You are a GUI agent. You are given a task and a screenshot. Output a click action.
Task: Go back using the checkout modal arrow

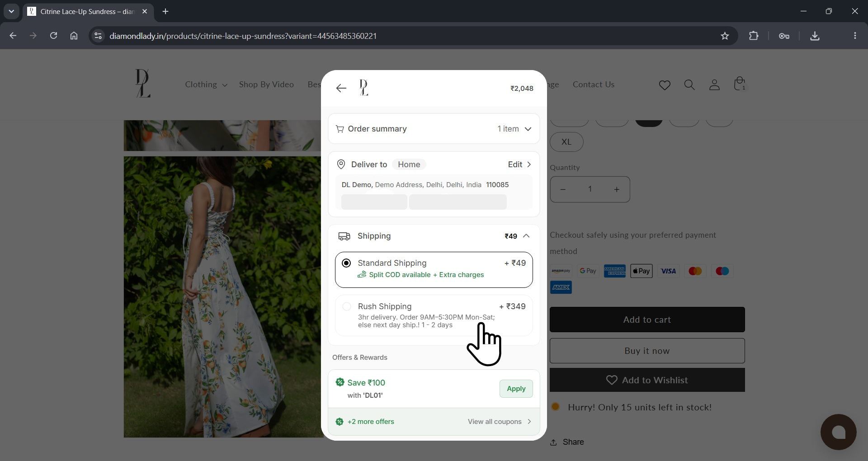point(341,88)
